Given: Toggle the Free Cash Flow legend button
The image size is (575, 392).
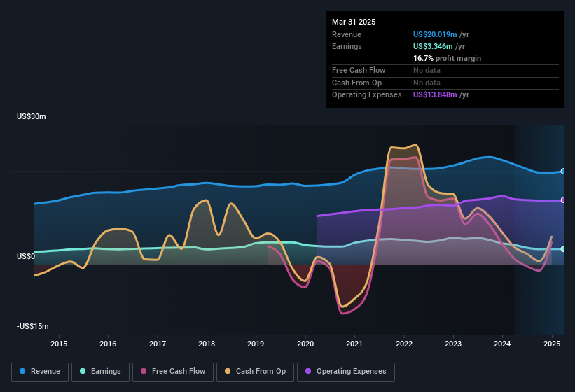Looking at the screenshot, I should pyautogui.click(x=173, y=372).
